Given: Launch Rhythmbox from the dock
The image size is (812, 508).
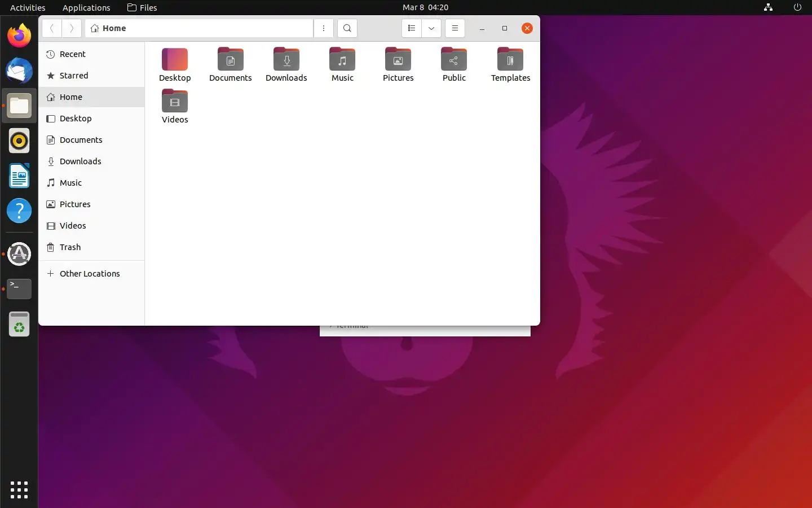Looking at the screenshot, I should (19, 141).
